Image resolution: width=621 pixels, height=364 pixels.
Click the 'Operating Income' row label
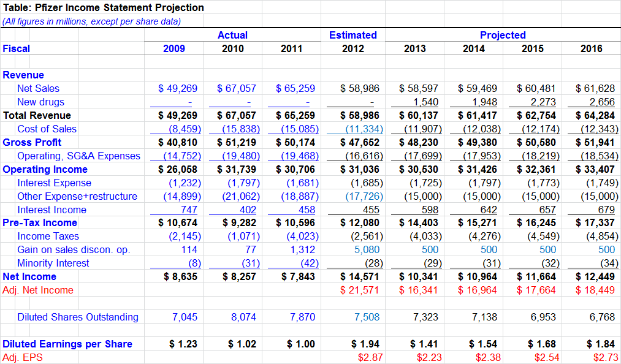(45, 169)
